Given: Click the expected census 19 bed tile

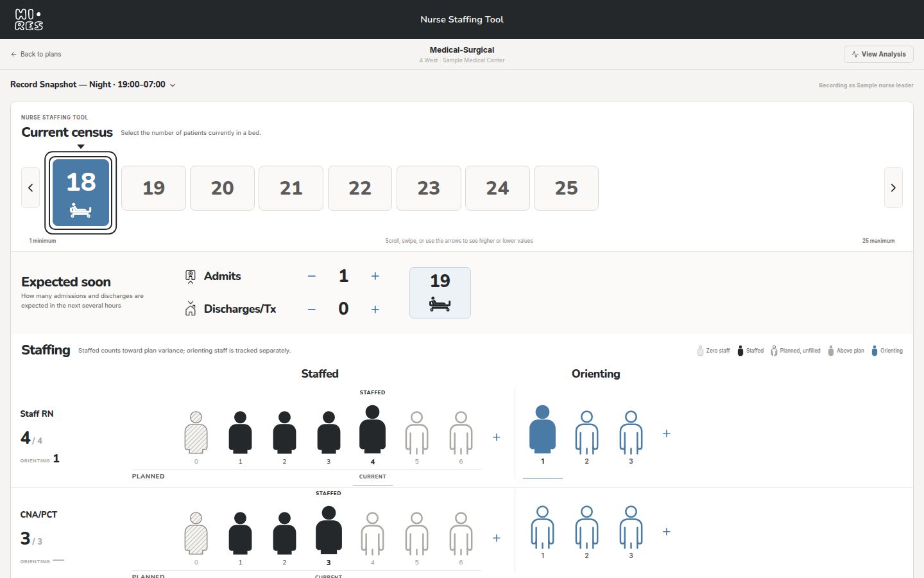Looking at the screenshot, I should pyautogui.click(x=440, y=293).
